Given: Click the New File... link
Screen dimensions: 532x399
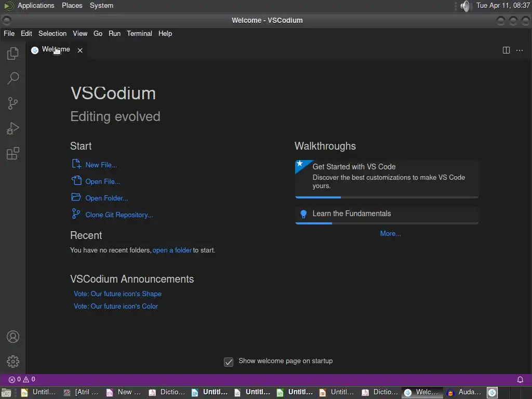Looking at the screenshot, I should (x=101, y=165).
